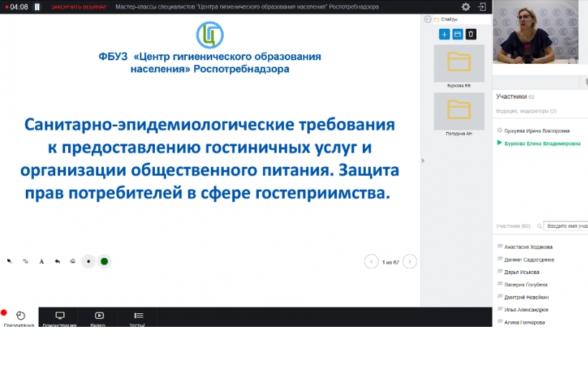Click the green play icon beside Буркова

(x=500, y=143)
